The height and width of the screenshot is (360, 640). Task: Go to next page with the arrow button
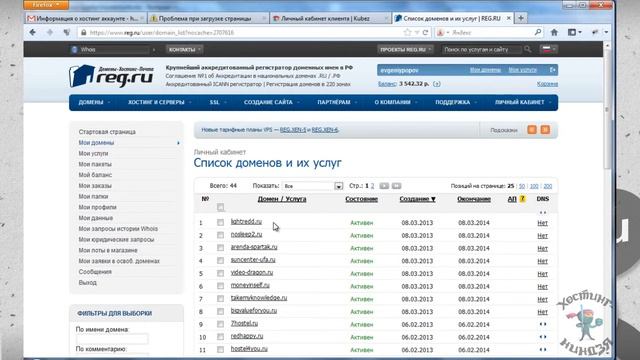tap(384, 186)
